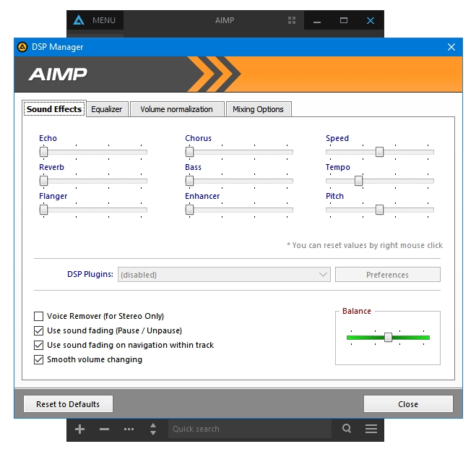The width and height of the screenshot is (476, 449).
Task: Toggle sound fading on navigation within track
Action: pos(38,345)
